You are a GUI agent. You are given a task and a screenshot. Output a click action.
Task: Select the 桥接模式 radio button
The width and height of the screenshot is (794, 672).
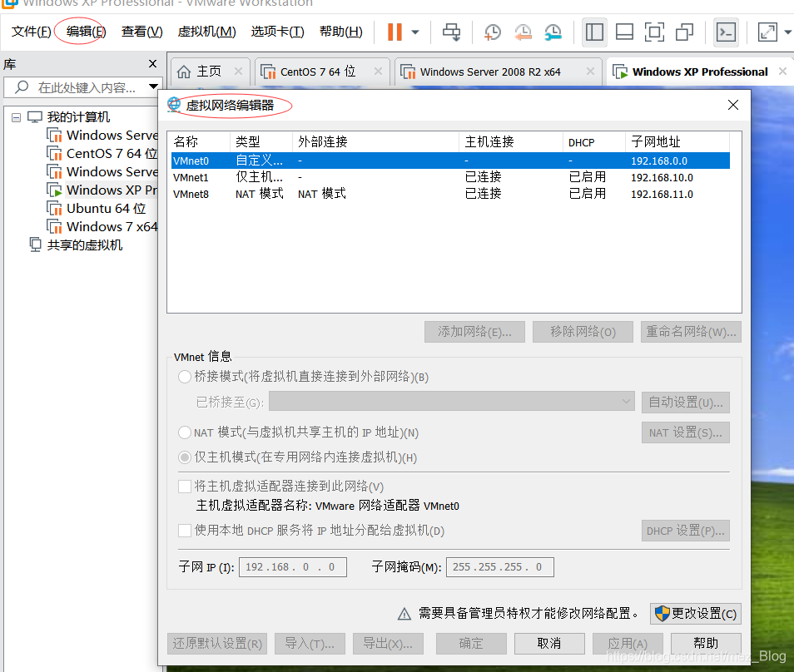click(x=185, y=377)
